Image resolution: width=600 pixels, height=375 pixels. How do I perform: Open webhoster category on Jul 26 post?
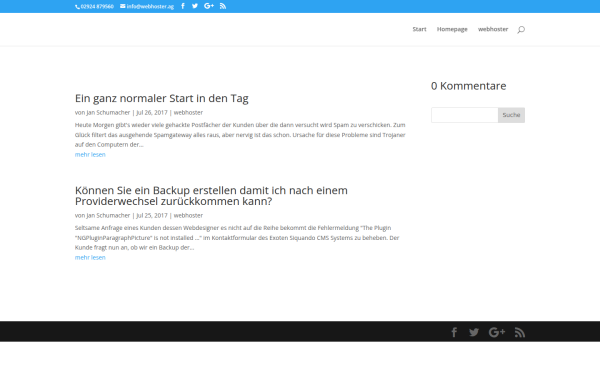188,112
